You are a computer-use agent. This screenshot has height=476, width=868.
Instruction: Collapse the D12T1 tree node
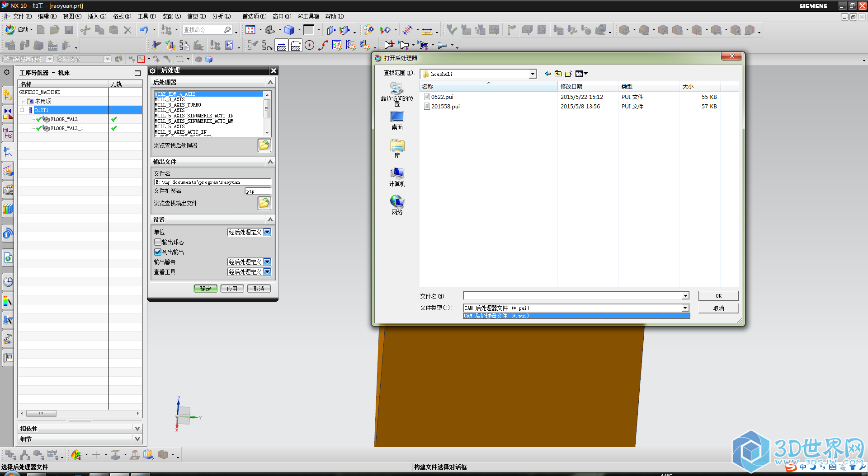pyautogui.click(x=22, y=110)
